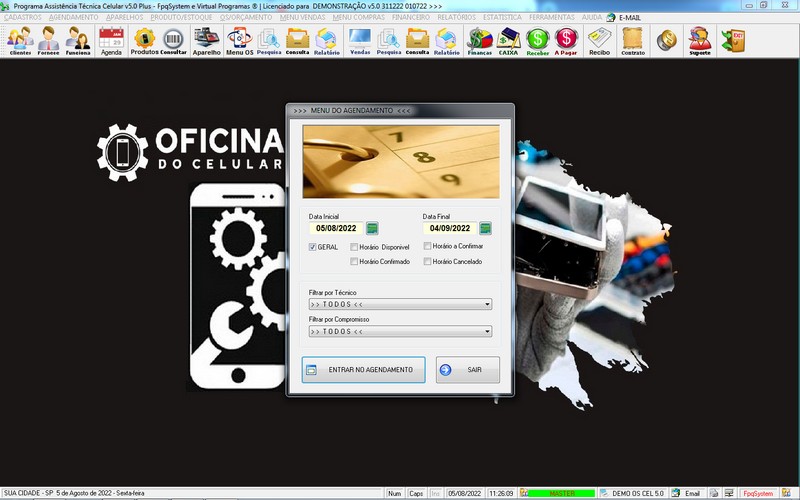Open the Aparelho devices icon
The height and width of the screenshot is (500, 800).
tap(207, 41)
